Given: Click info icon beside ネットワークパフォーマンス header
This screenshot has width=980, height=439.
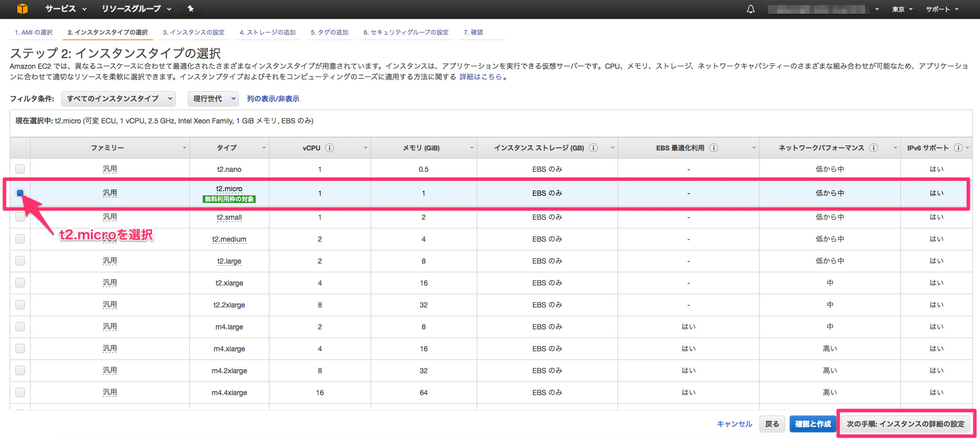Looking at the screenshot, I should click(873, 148).
